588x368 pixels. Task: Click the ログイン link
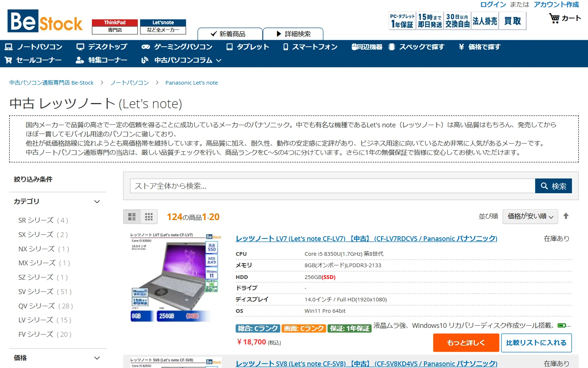tap(493, 4)
